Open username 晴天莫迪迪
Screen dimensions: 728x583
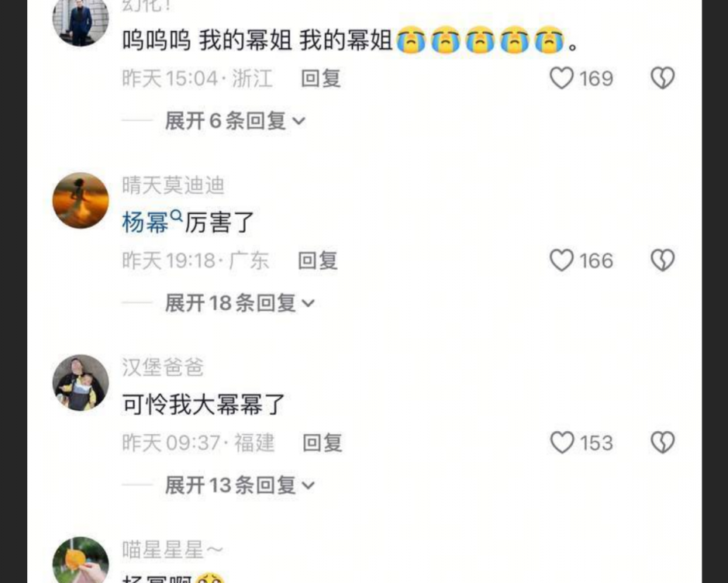173,185
